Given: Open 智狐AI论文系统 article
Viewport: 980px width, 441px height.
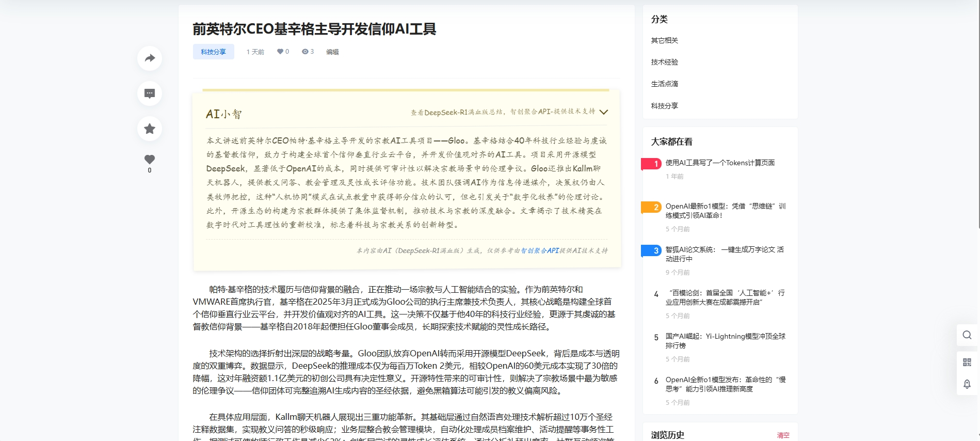Looking at the screenshot, I should click(x=724, y=254).
